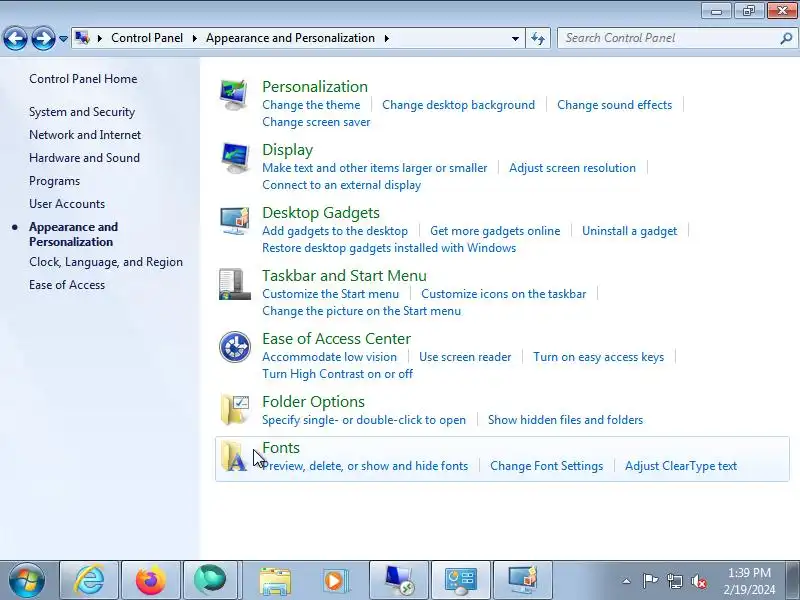Click Customize icons on the taskbar
Viewport: 800px width, 600px height.
[504, 294]
